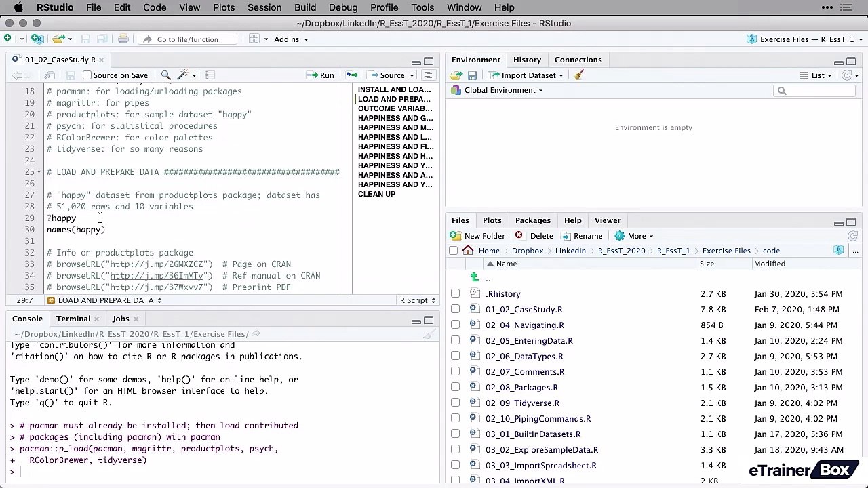Click workspace panes grid icon
Image resolution: width=868 pixels, height=488 pixels.
pyautogui.click(x=254, y=39)
